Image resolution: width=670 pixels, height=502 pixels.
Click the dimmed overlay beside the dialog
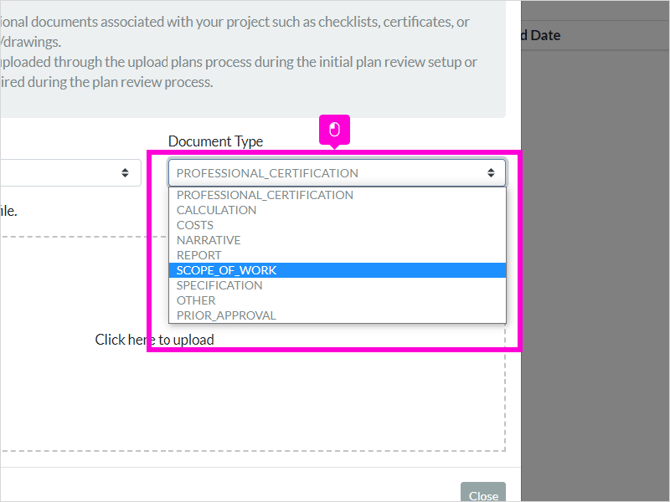(x=595, y=273)
